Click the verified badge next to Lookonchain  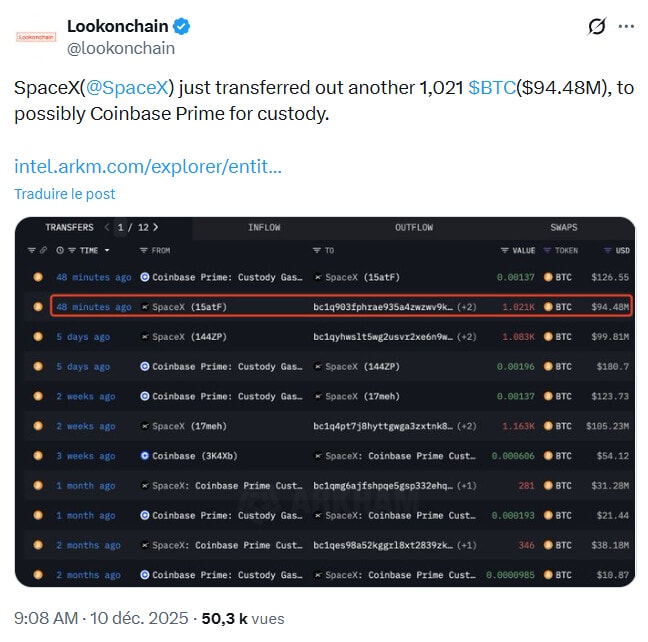click(x=182, y=26)
